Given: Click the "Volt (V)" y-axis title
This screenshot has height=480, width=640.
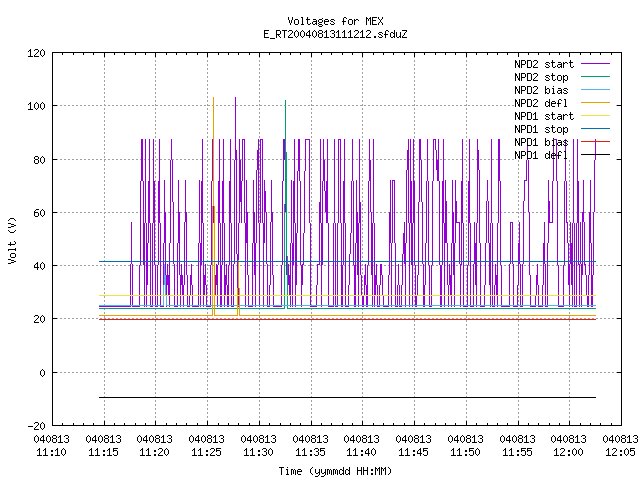Looking at the screenshot, I should tap(13, 240).
